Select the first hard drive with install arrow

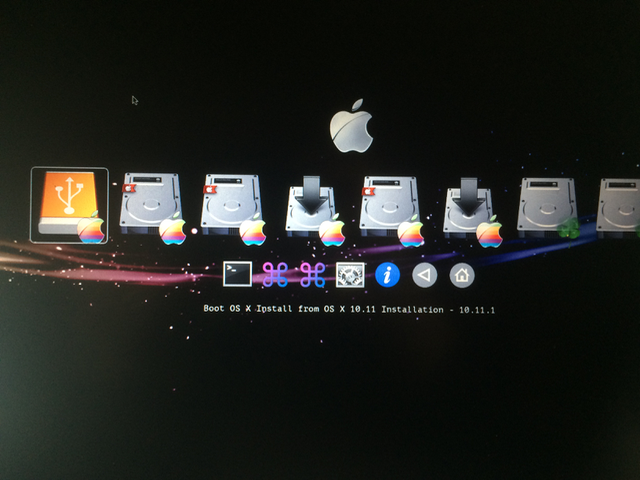(x=315, y=211)
